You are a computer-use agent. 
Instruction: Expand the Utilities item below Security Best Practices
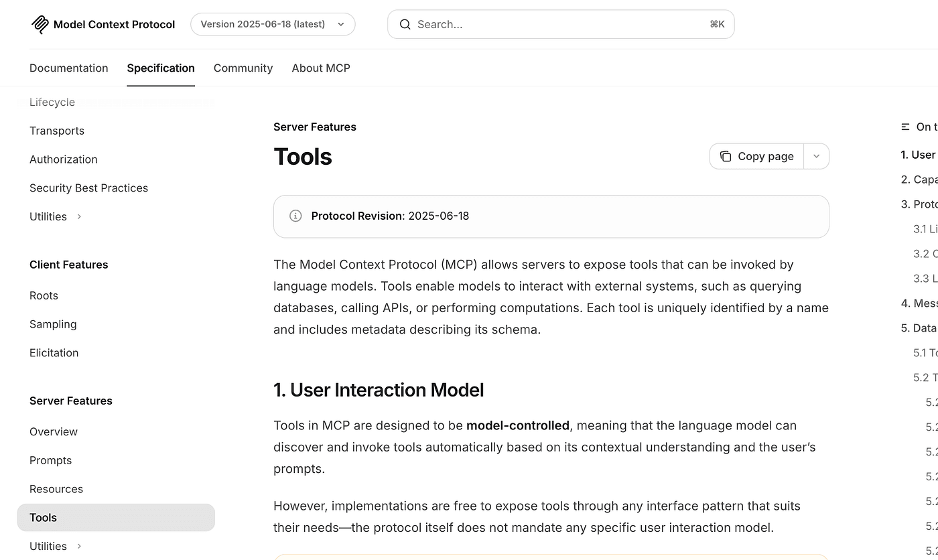coord(79,216)
